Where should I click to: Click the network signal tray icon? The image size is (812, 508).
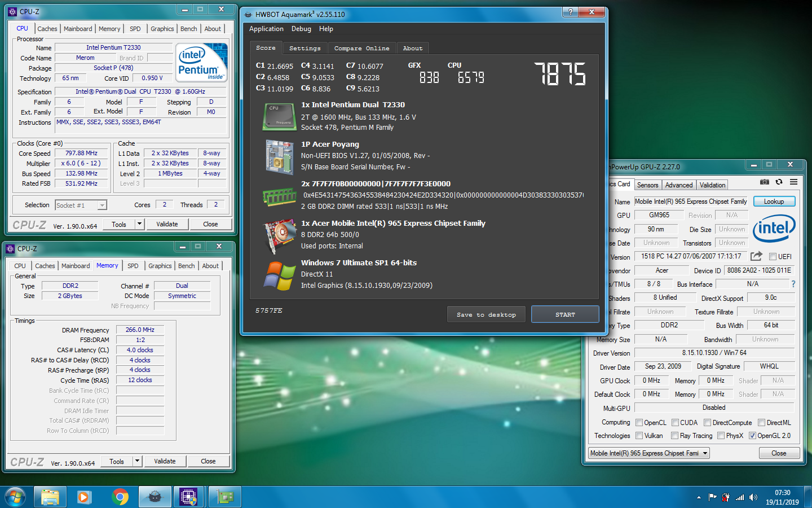(x=740, y=497)
